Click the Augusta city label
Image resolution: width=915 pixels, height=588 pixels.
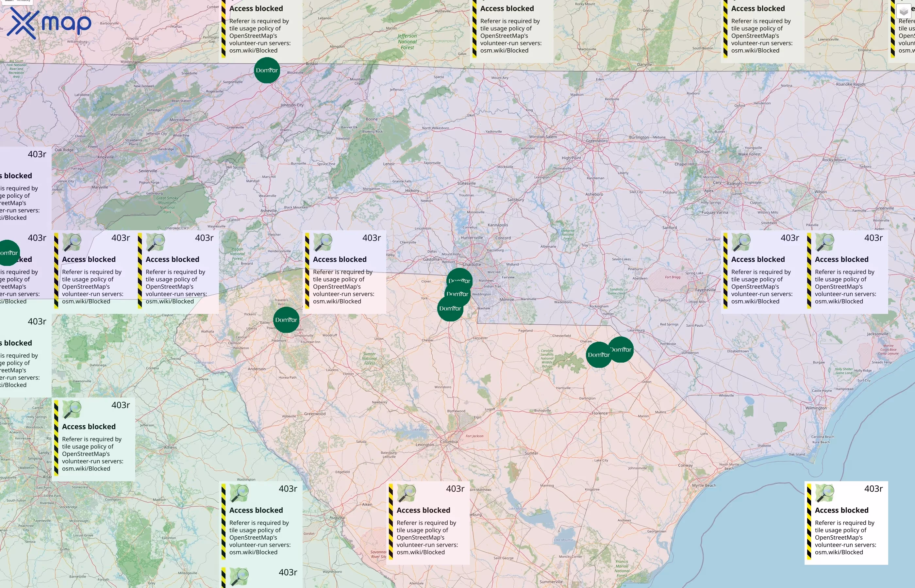point(337,518)
